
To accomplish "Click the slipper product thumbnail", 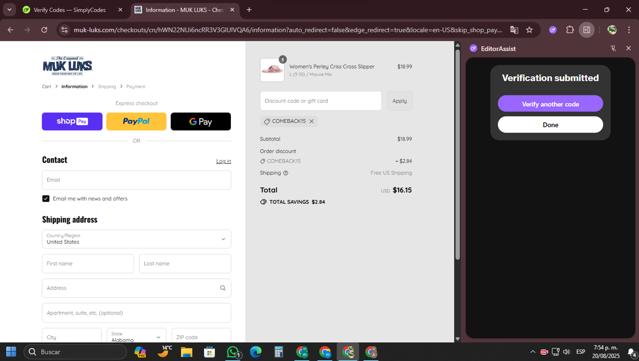I will coord(272,70).
